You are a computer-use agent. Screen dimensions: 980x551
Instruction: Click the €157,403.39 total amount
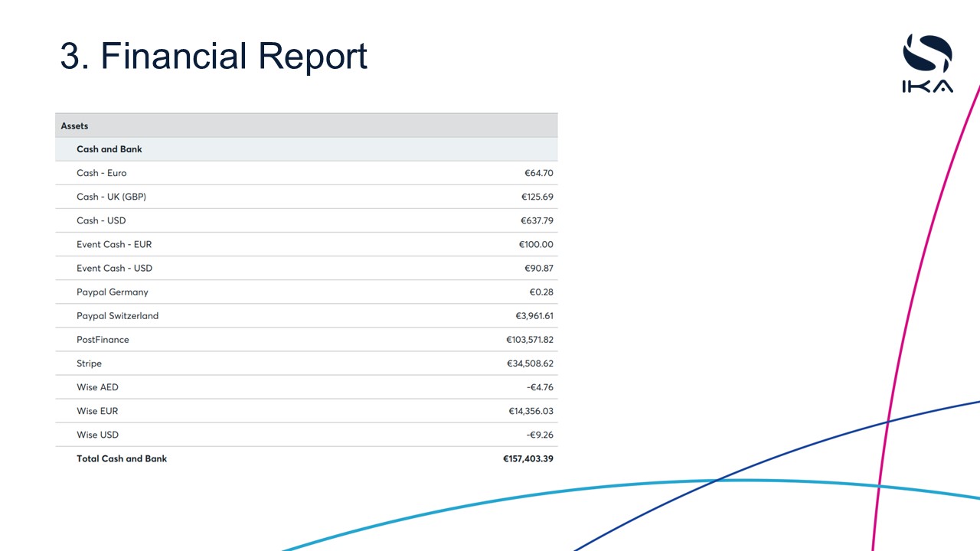click(x=528, y=458)
